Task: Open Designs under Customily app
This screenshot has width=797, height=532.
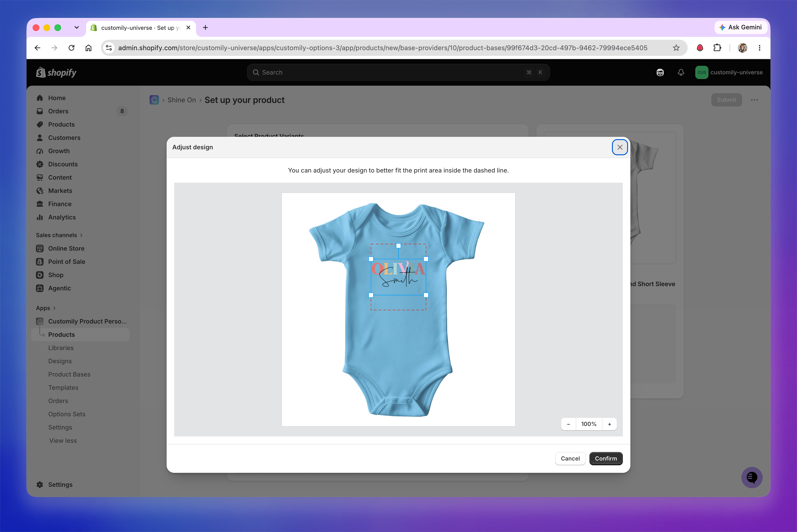Action: [x=60, y=361]
